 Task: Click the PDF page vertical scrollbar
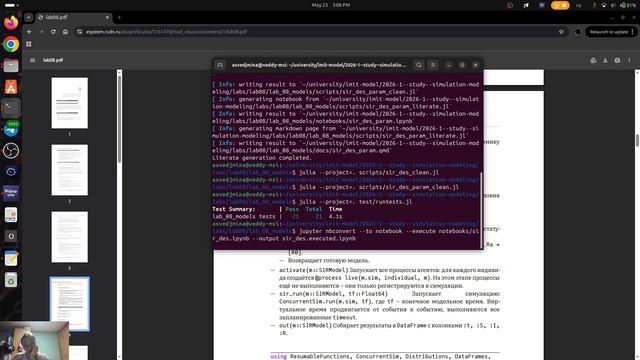coord(637,140)
